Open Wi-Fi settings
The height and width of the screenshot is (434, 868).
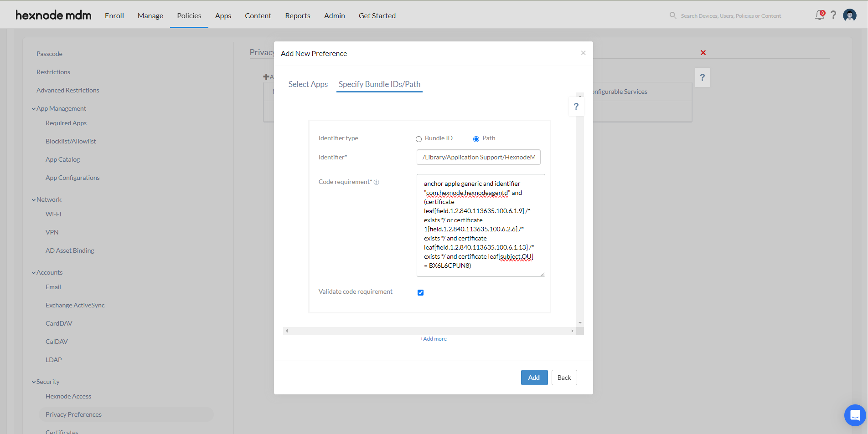53,214
